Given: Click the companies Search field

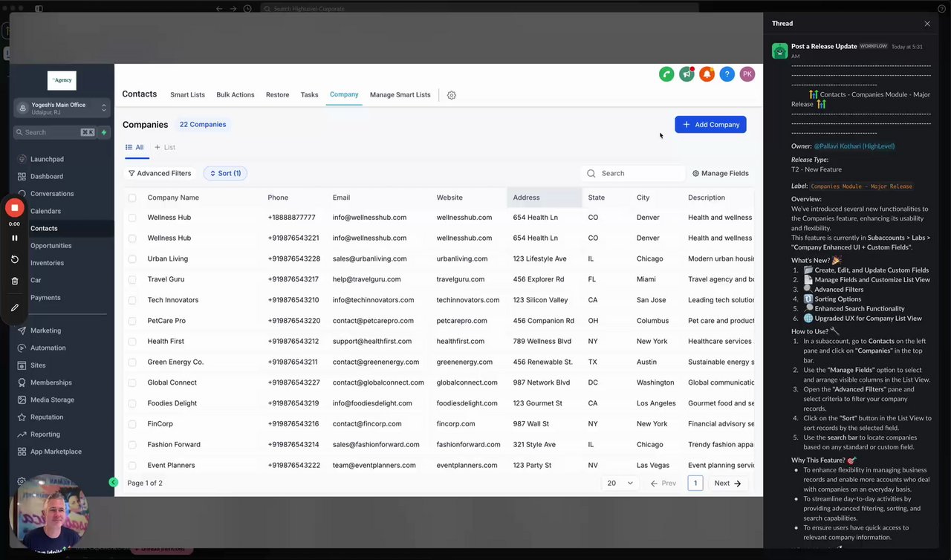Looking at the screenshot, I should [633, 173].
